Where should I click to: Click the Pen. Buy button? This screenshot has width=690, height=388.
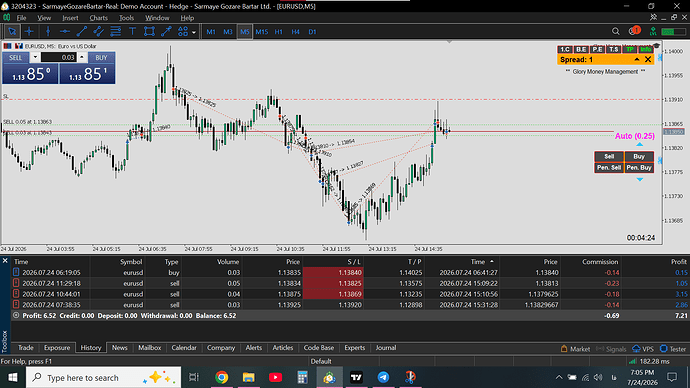point(639,168)
